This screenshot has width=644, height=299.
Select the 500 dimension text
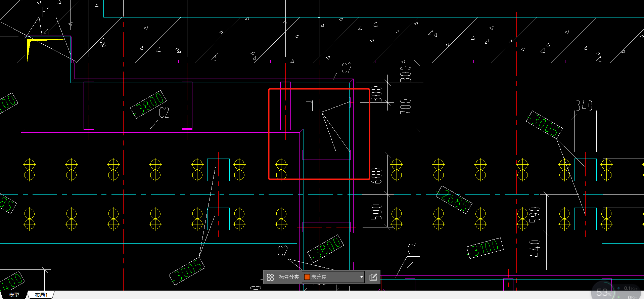pyautogui.click(x=376, y=212)
